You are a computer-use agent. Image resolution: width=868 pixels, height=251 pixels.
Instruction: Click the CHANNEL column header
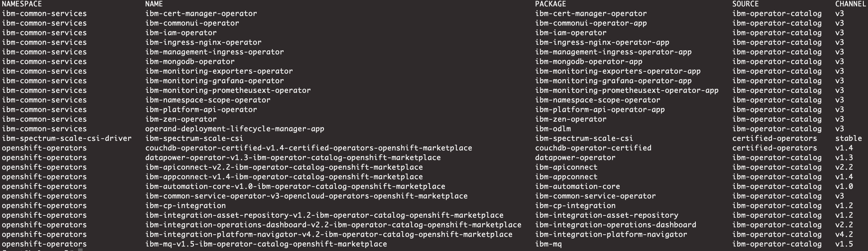coord(850,4)
